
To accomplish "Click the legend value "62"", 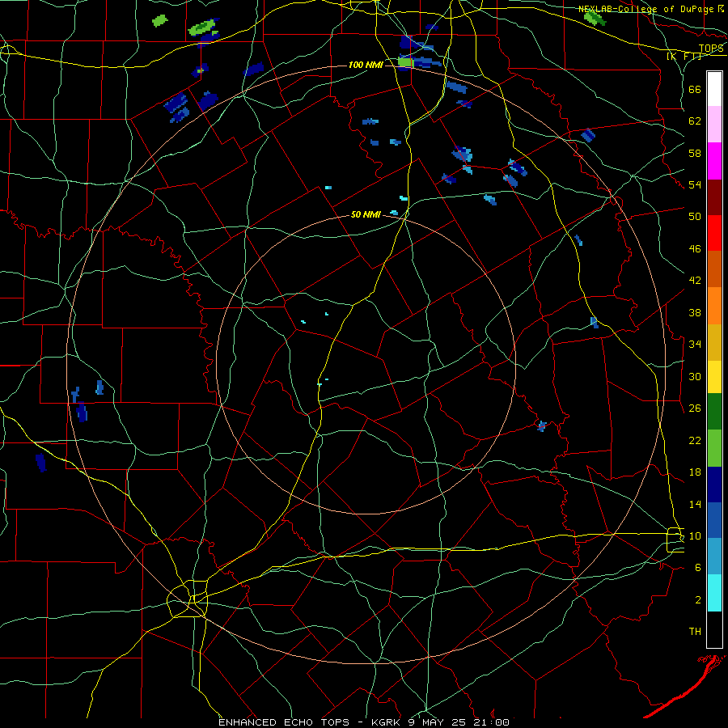I will (x=695, y=121).
